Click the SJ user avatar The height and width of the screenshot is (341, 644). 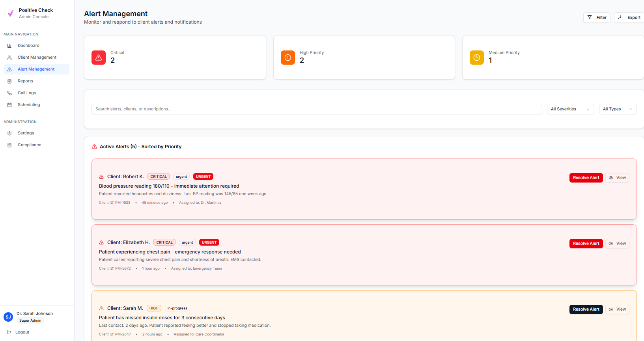(8, 317)
